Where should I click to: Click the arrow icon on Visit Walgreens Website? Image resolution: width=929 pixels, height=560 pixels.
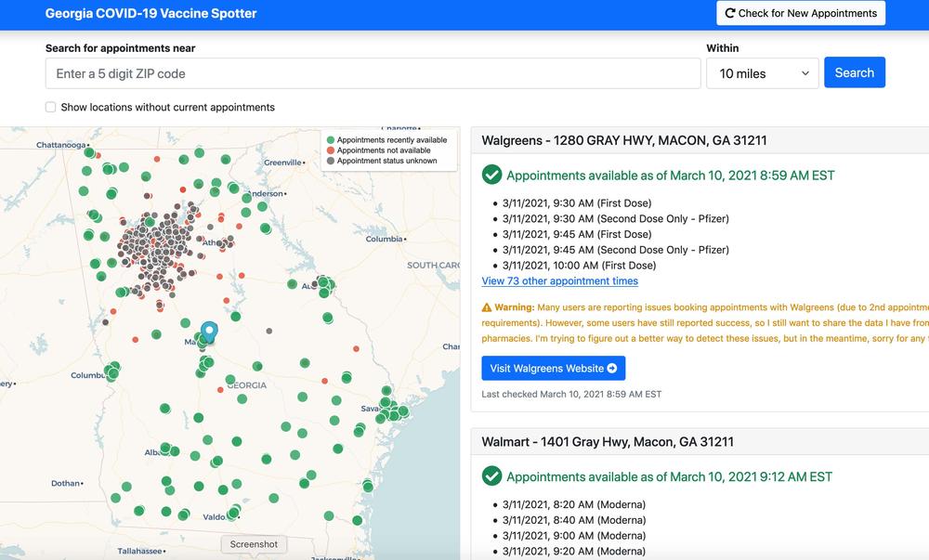click(612, 368)
